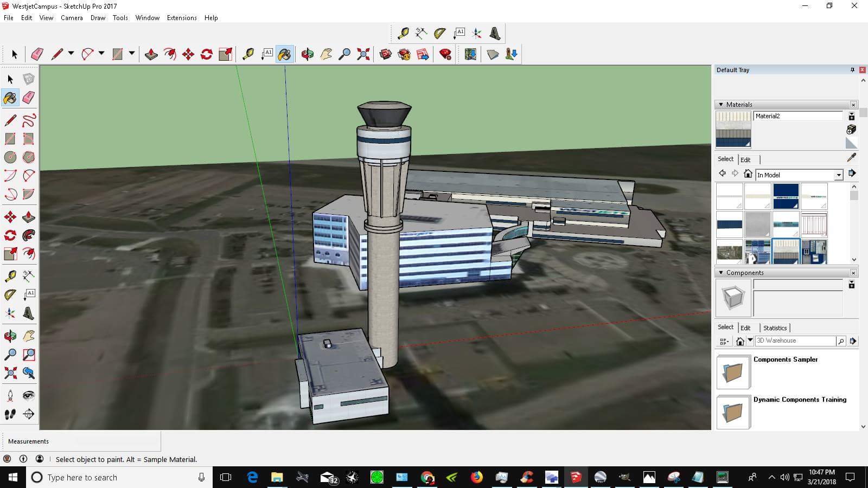Select the dark blue material thumbnail
The width and height of the screenshot is (868, 488).
pos(786,195)
